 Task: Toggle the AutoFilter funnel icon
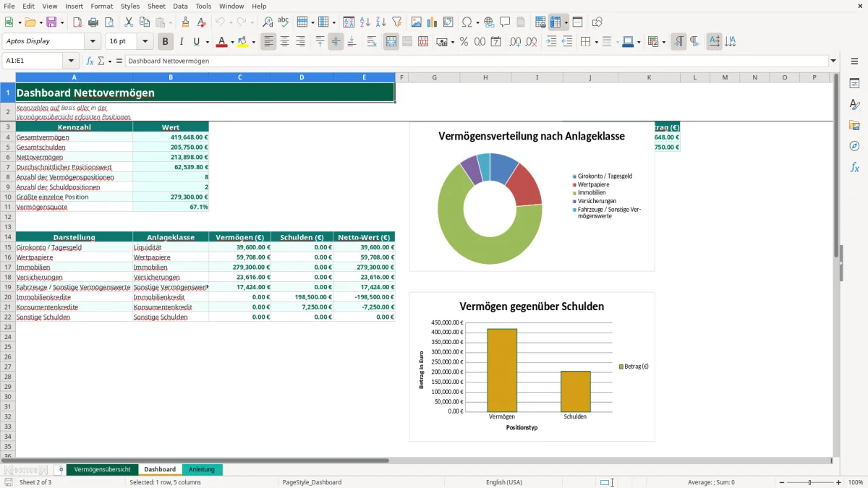pos(397,22)
